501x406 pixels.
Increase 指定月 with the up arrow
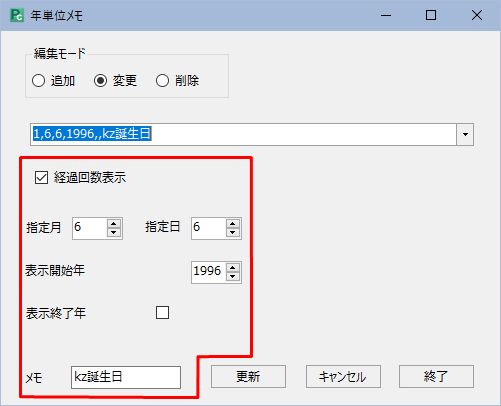point(114,224)
